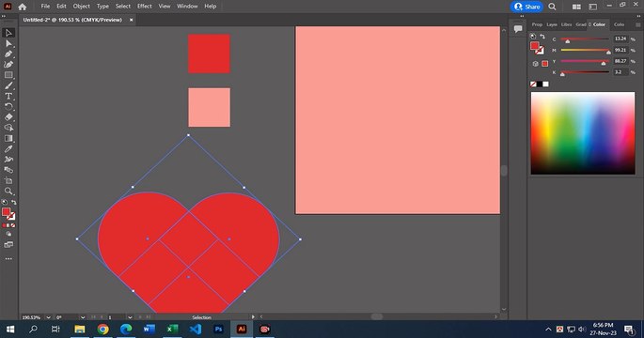Screen dimensions: 644x338
Task: Open the Arrange Documents icon
Action: 576,7
